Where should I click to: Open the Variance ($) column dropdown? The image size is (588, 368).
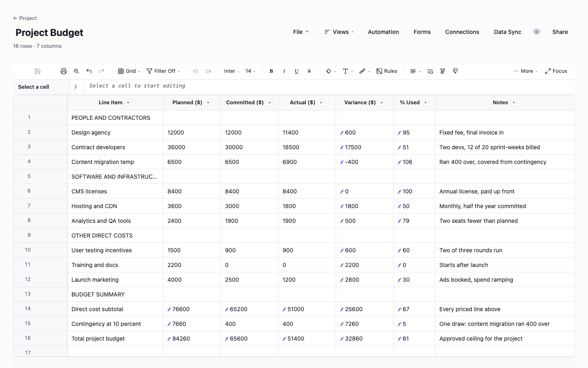click(x=382, y=103)
